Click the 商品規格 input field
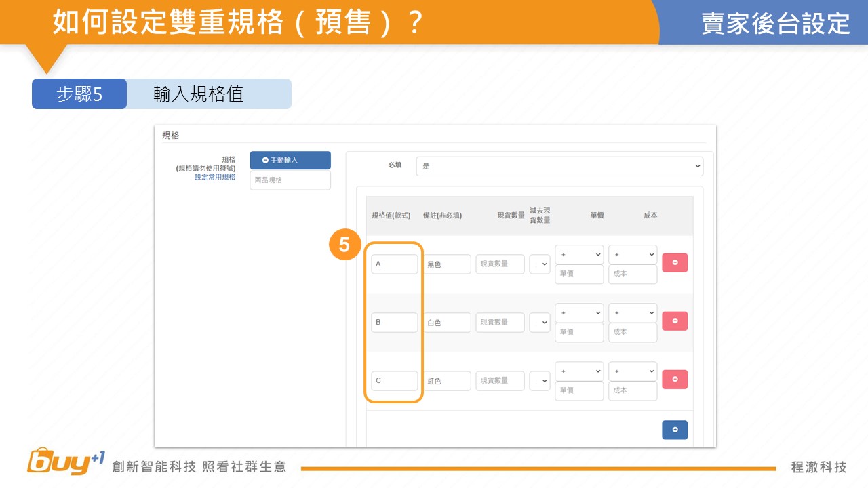Viewport: 868px width, 488px height. pyautogui.click(x=290, y=180)
